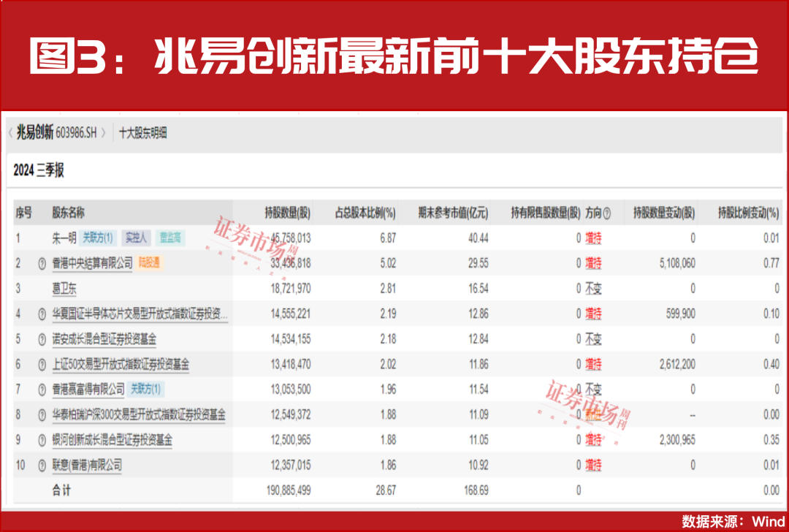Click the 实控人 tag on 朱一明 row

point(136,237)
